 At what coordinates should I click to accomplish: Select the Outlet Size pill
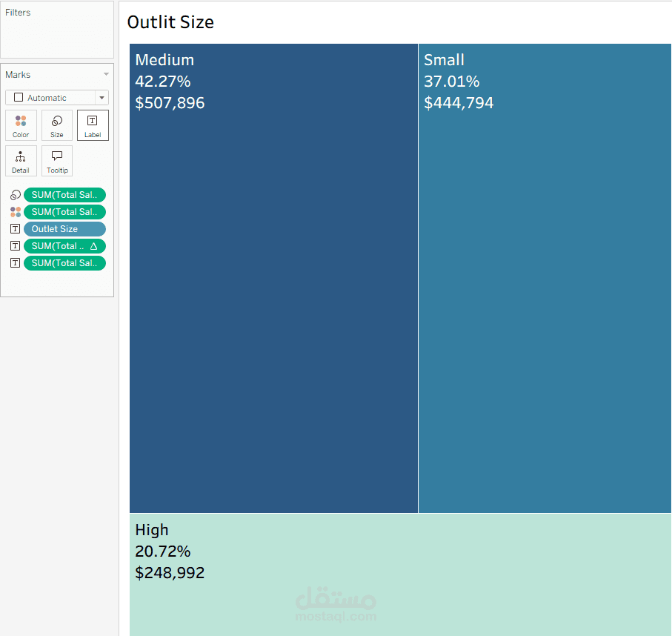(x=64, y=229)
